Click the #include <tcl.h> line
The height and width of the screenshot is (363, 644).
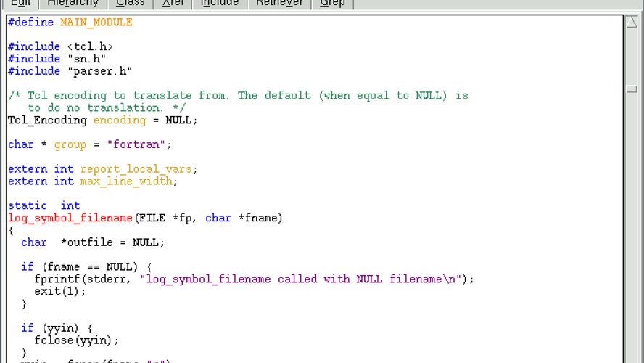(60, 46)
